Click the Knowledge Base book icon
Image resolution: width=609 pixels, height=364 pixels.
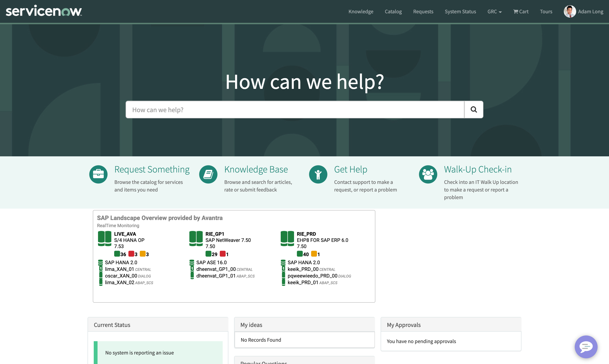pos(208,174)
